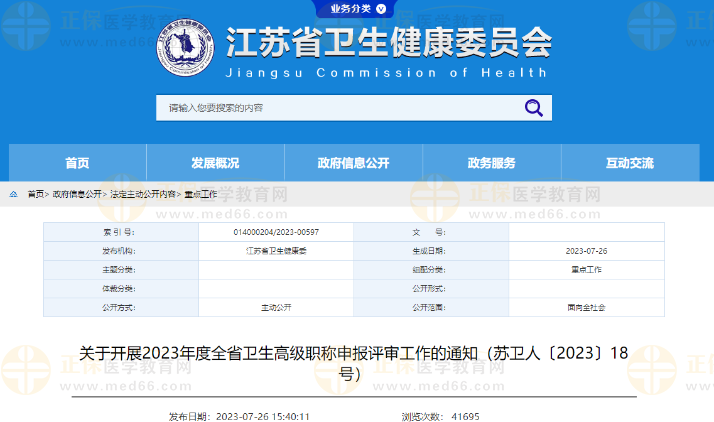
Task: Go to 政务服务 navigation item
Action: pos(491,164)
